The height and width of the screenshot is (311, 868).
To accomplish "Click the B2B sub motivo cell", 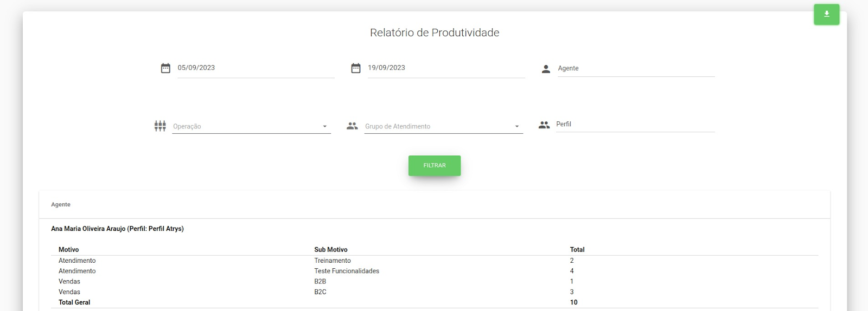I will (x=320, y=281).
